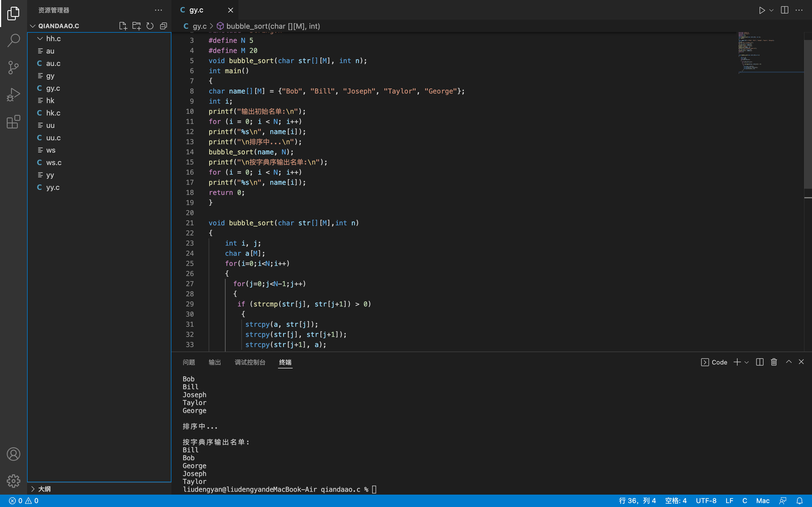
Task: Maximize the terminal panel size
Action: [789, 362]
